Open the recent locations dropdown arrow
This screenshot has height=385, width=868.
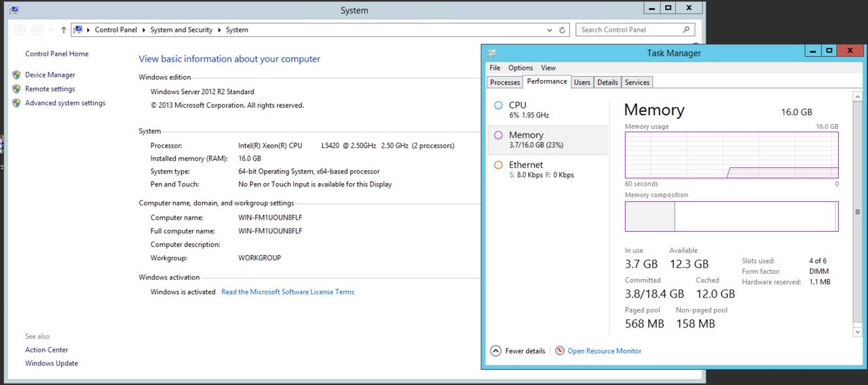[51, 30]
